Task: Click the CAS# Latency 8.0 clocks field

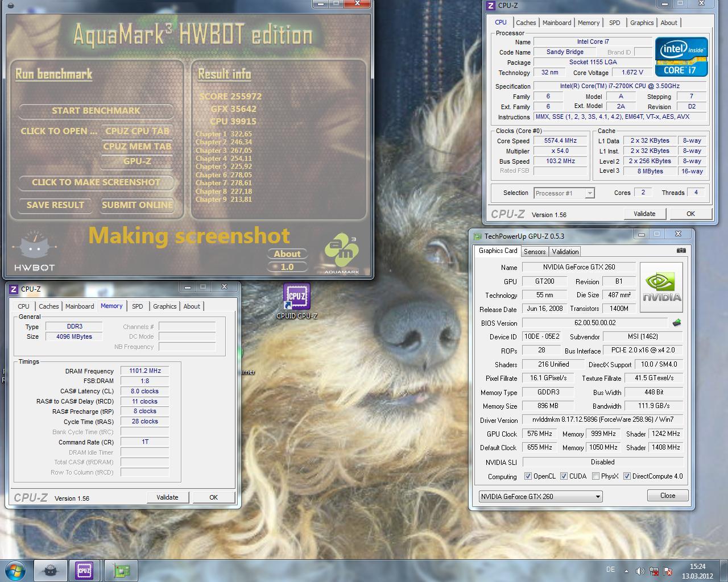Action: [144, 392]
